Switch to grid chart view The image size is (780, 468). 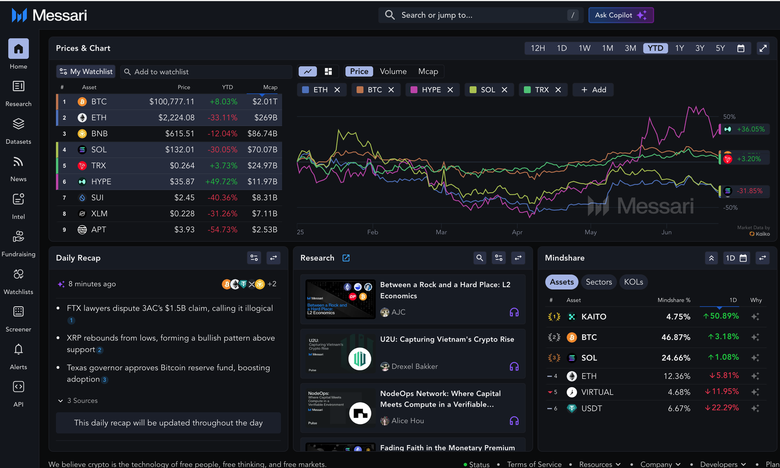tap(328, 72)
